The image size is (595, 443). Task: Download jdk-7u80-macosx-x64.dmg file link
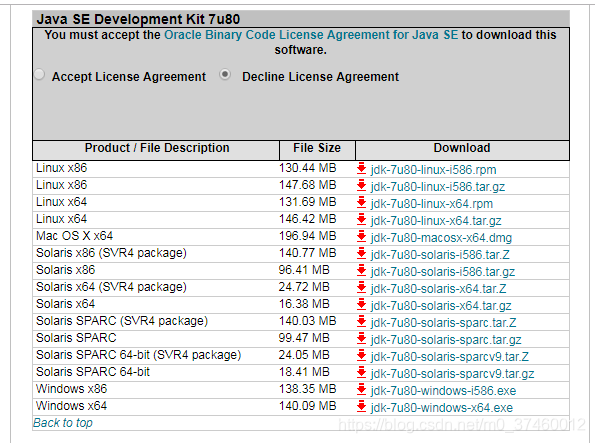[441, 238]
